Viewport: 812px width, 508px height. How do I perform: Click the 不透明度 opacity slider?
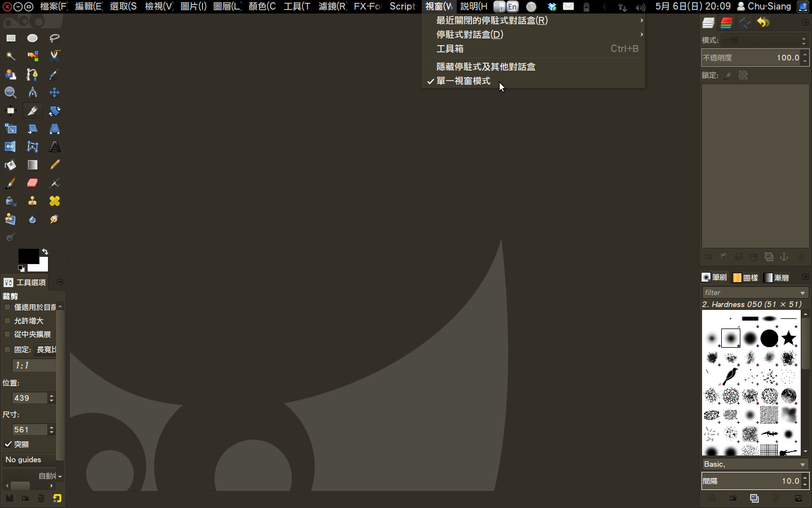click(752, 58)
